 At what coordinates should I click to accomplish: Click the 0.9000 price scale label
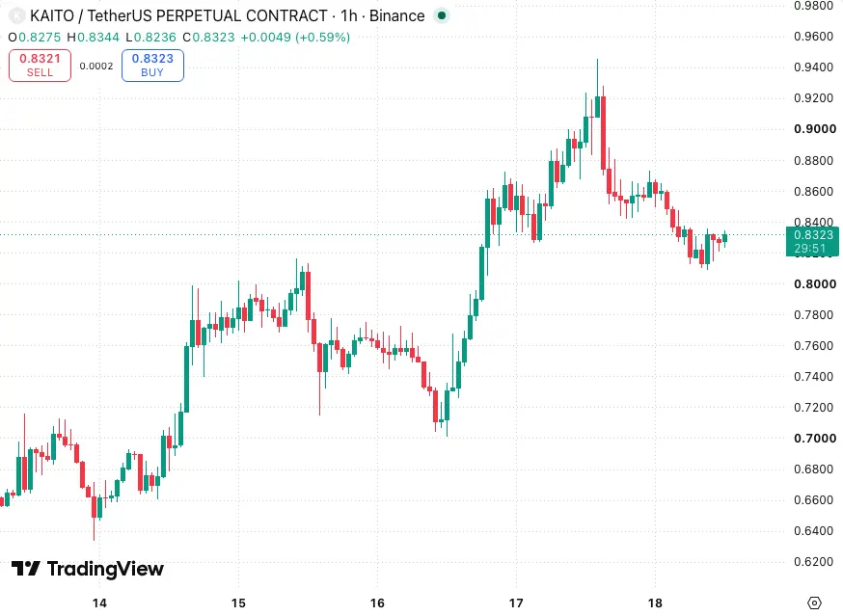point(815,129)
